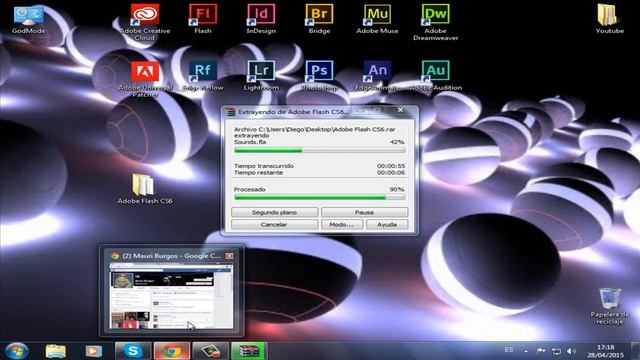Select the Lightroom desktop shortcut

click(261, 76)
